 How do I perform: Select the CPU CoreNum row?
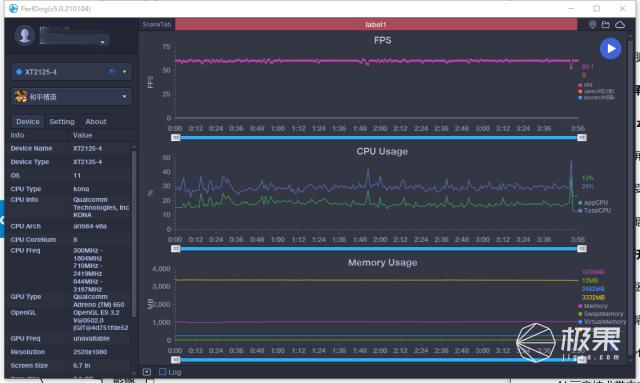coord(69,239)
